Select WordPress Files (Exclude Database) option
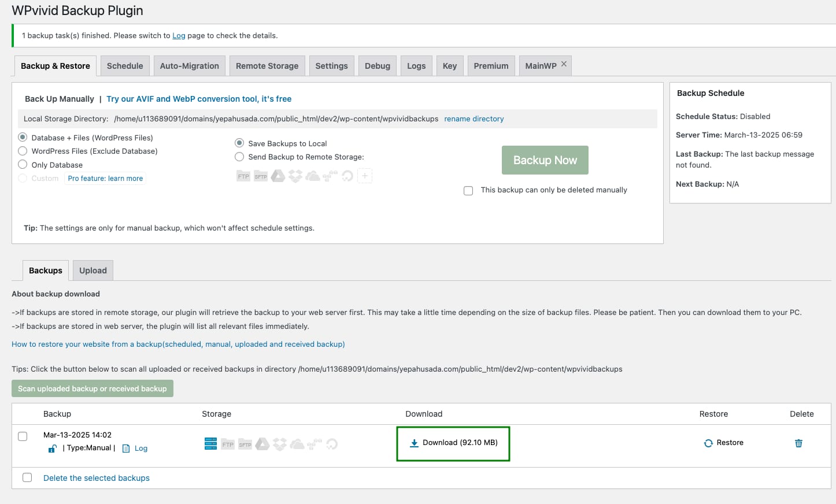 pos(23,151)
